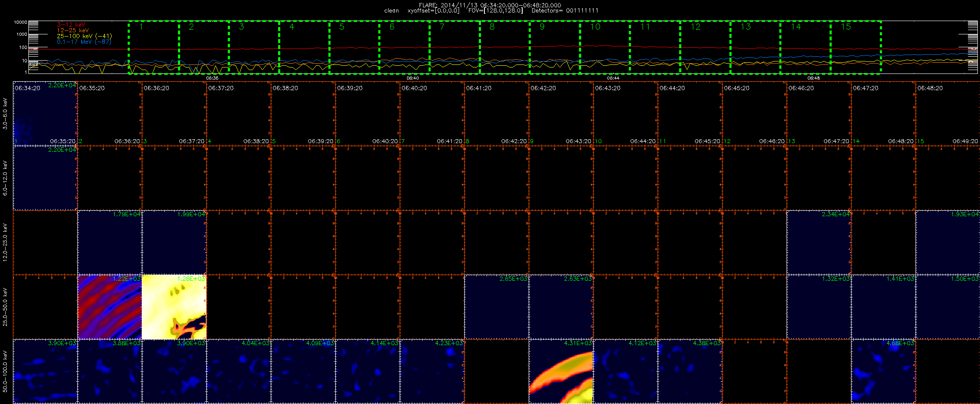
Task: Click the '25.0–50.0 keV' row label
Action: (5, 307)
